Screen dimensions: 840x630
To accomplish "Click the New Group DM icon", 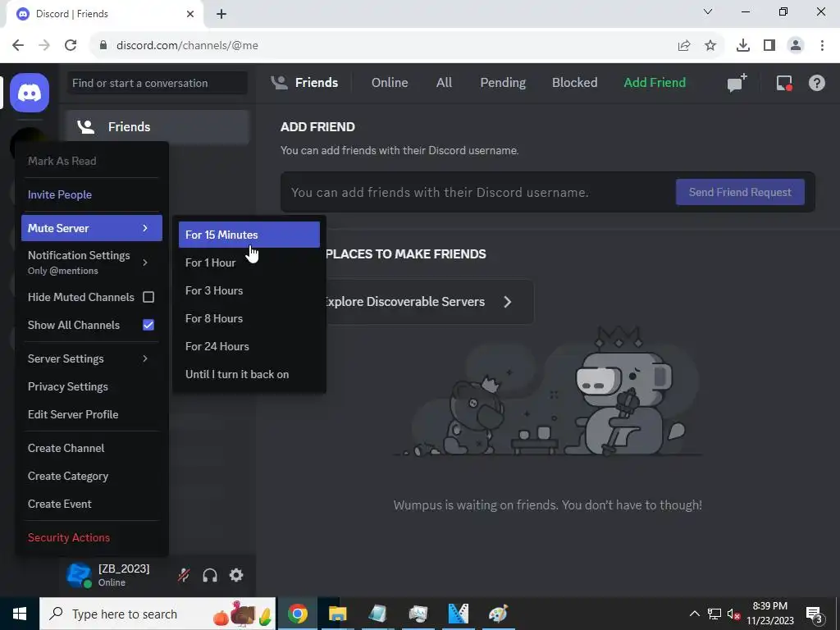I will point(737,83).
